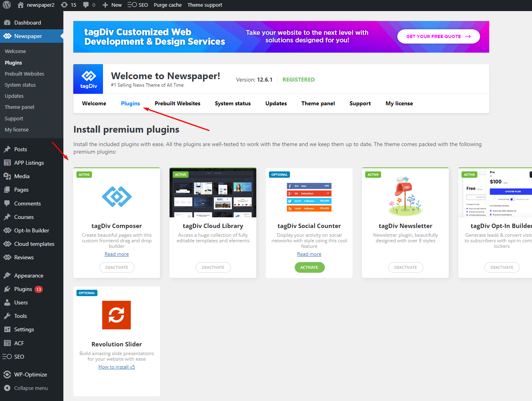Click Purge cache in admin bar
Screen dimensions: 532x401
point(168,5)
